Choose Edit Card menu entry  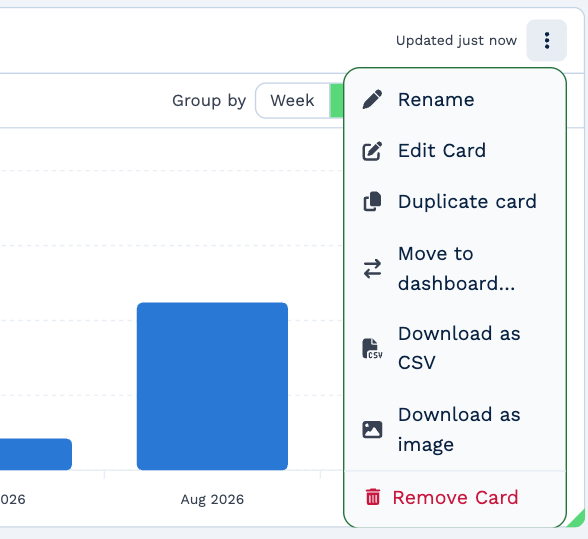454,151
